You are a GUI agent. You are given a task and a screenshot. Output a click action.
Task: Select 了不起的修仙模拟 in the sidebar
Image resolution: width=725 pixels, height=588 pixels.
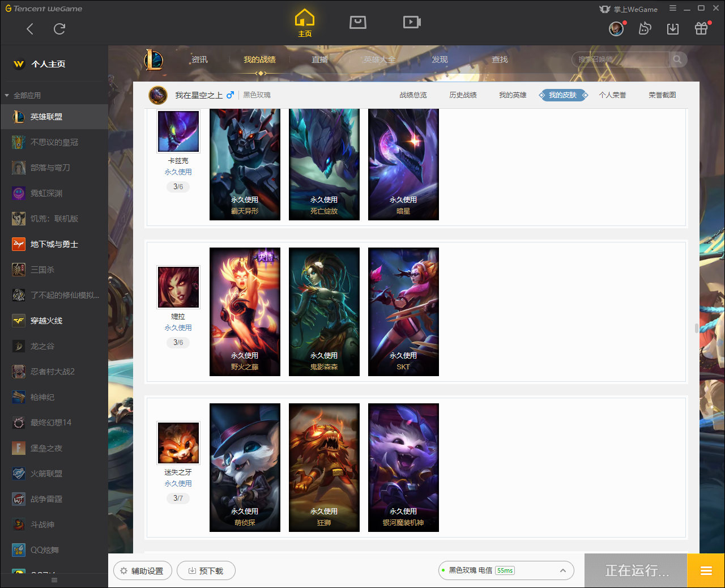[x=54, y=295]
